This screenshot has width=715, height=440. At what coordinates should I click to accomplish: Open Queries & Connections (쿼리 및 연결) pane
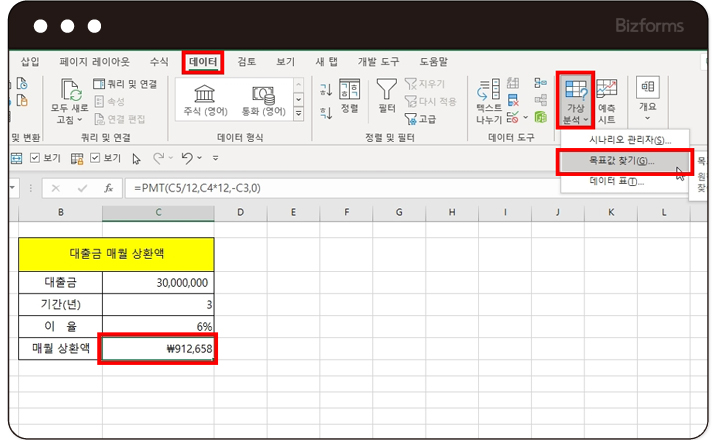125,84
